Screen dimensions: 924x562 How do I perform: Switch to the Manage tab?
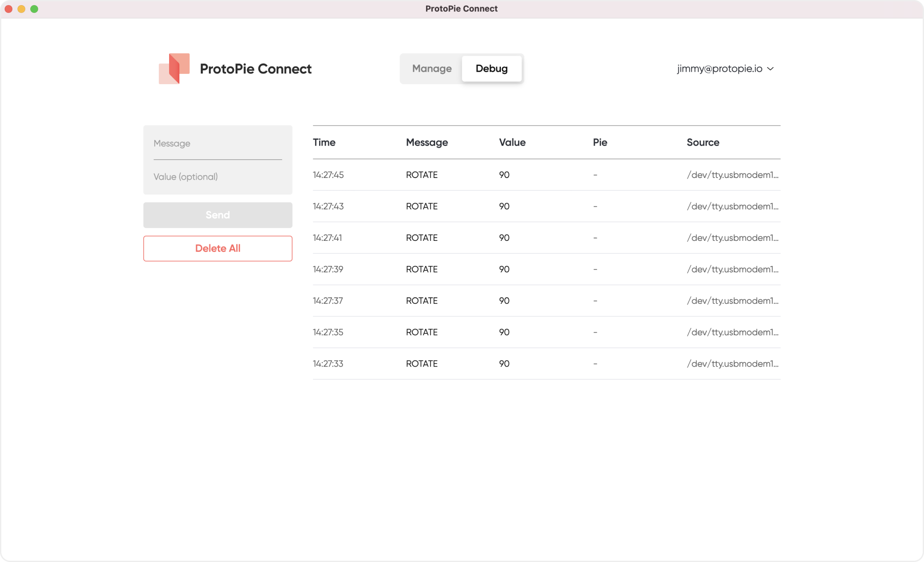click(x=432, y=69)
